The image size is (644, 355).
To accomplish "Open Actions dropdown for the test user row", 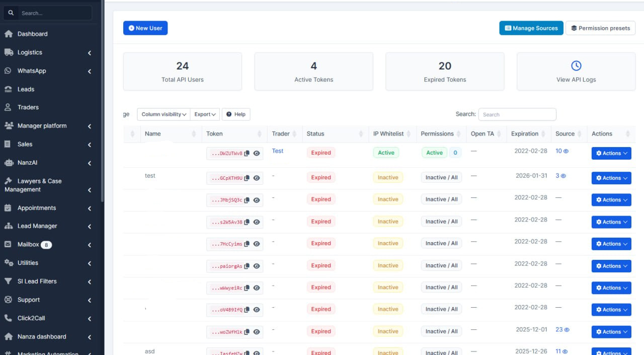I will coord(611,178).
